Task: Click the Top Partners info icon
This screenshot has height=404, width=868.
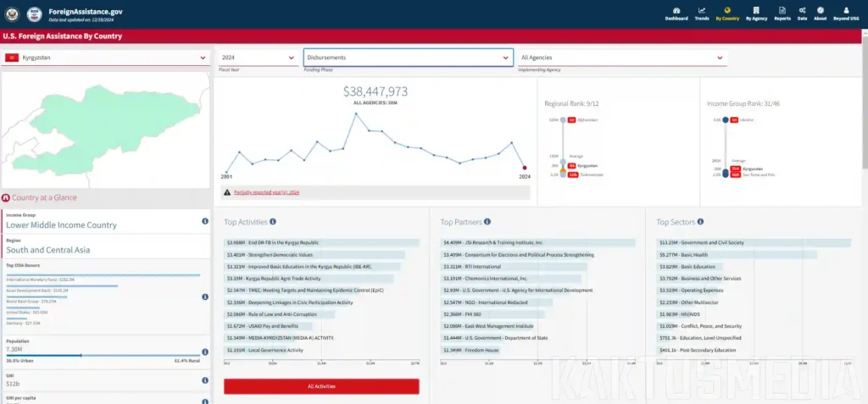Action: click(x=487, y=221)
